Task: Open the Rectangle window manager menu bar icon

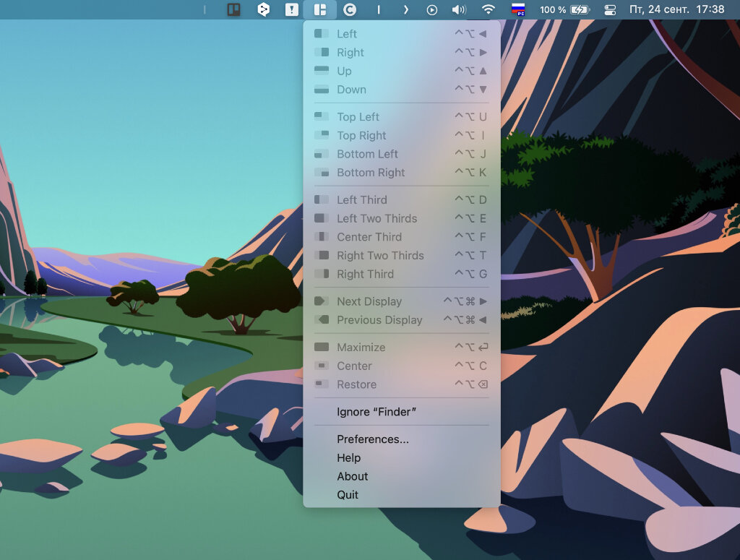Action: 320,9
